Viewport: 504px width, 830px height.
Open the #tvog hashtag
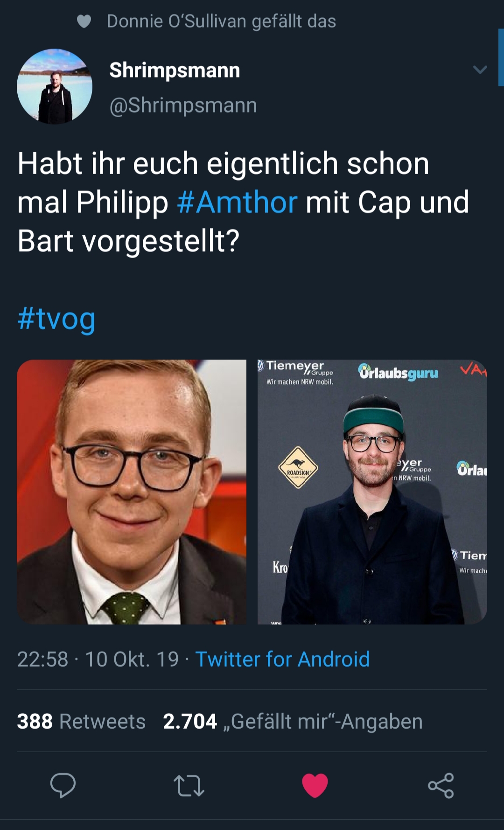56,319
